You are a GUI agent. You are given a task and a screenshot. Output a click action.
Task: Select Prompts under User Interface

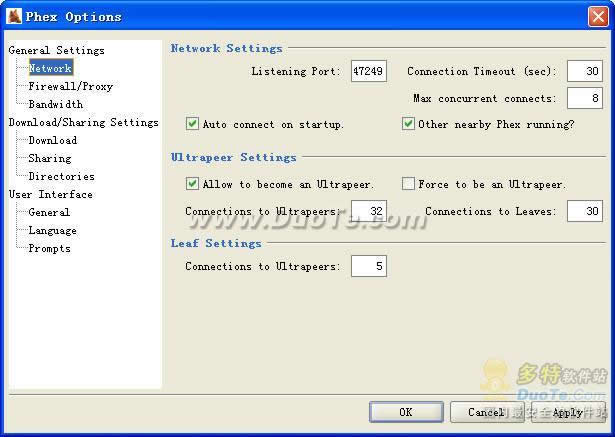[x=49, y=248]
